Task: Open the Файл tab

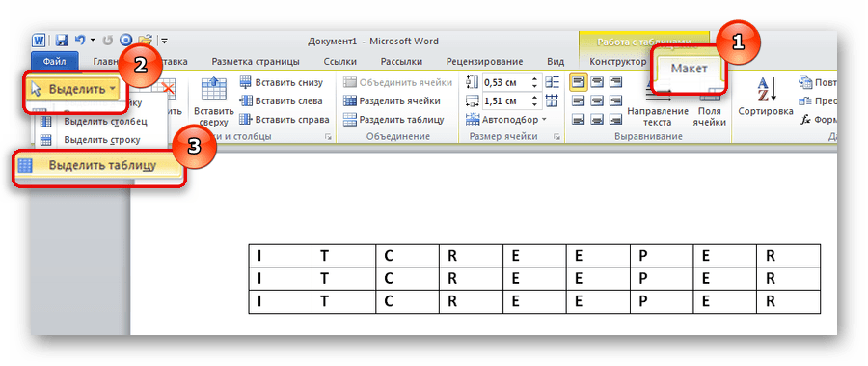Action: coord(55,61)
